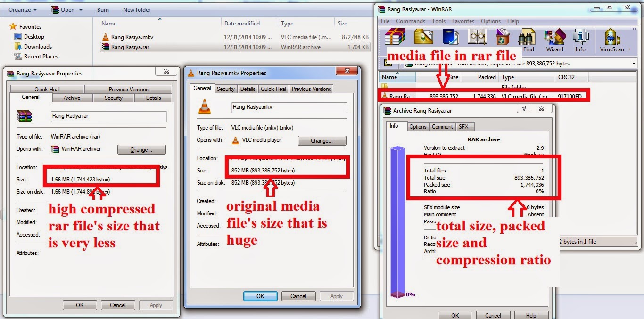Click the Rang Rasiya.rar filename field
The width and height of the screenshot is (644, 319).
[109, 116]
